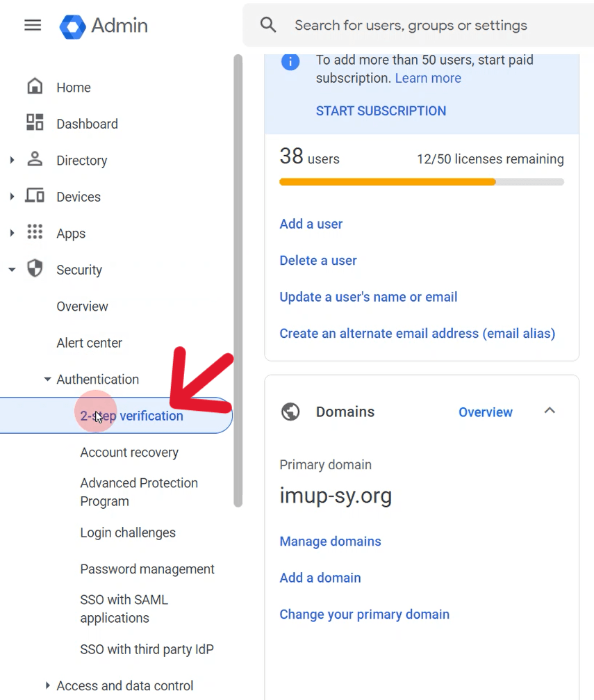The image size is (594, 700).
Task: Open Login challenges settings
Action: click(128, 532)
